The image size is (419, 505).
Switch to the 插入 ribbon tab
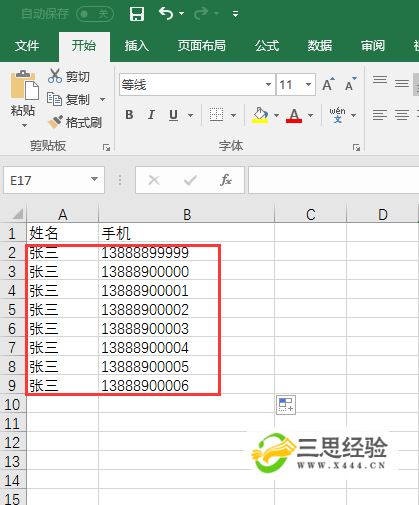(x=137, y=46)
